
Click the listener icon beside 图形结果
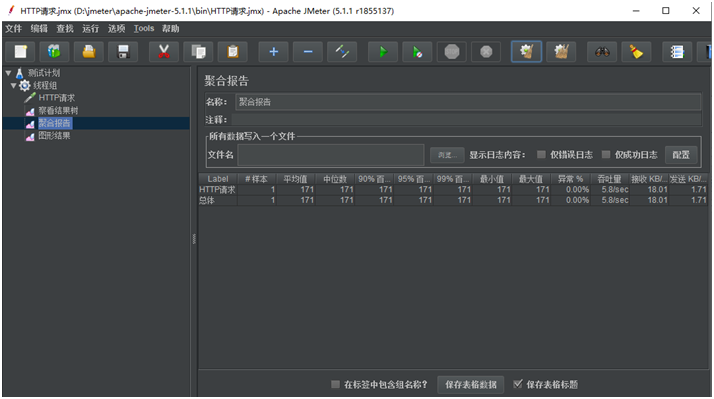point(30,136)
